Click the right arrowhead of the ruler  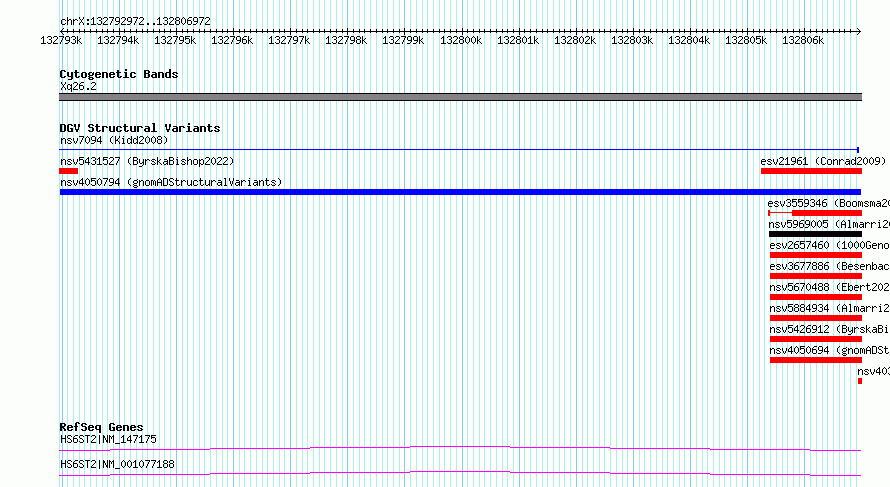(859, 31)
